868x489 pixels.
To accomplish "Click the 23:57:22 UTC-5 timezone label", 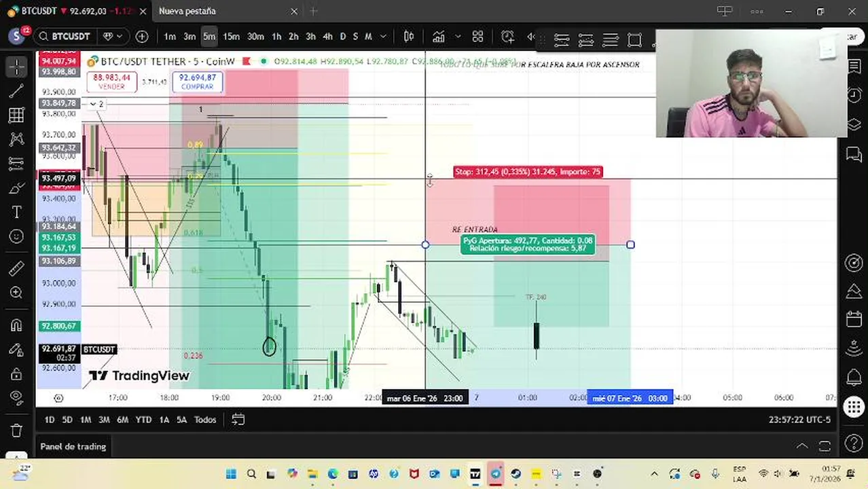I will [799, 420].
